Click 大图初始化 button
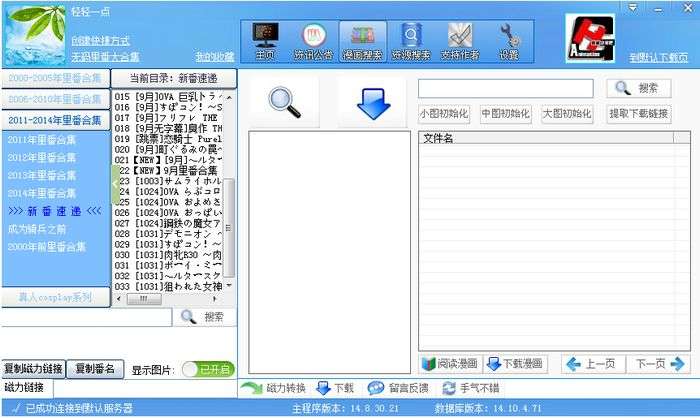Viewport: 700px width, 418px height. point(567,114)
